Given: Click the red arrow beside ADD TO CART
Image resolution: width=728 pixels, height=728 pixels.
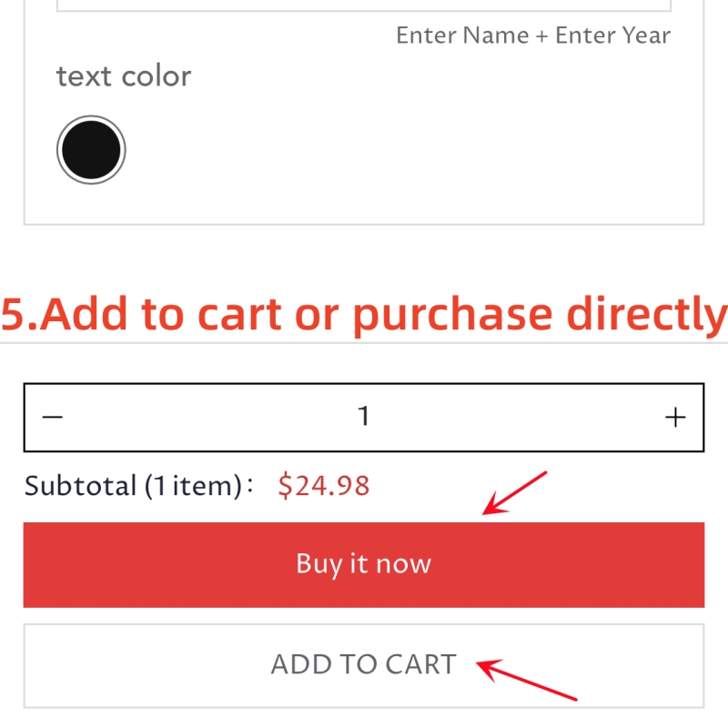Looking at the screenshot, I should tap(527, 680).
